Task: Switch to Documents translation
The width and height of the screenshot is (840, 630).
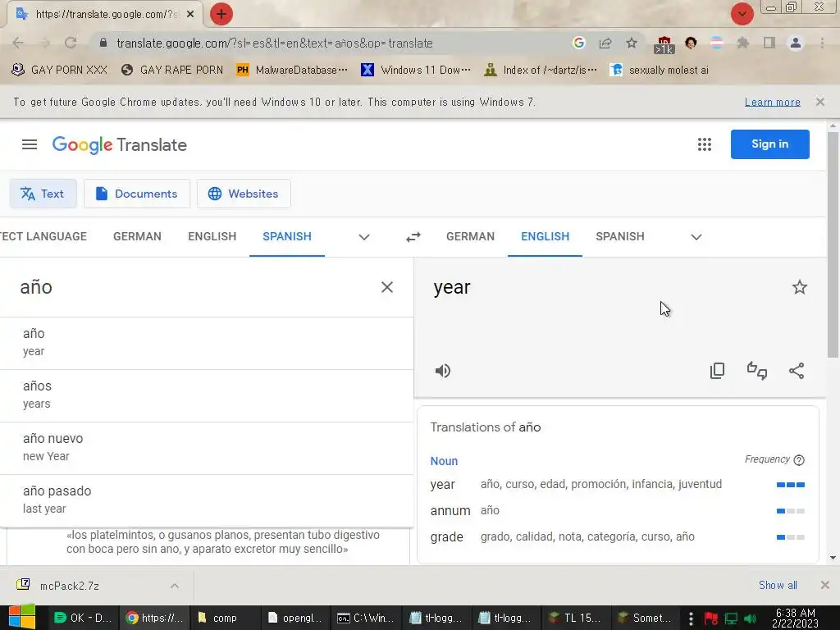Action: click(137, 194)
